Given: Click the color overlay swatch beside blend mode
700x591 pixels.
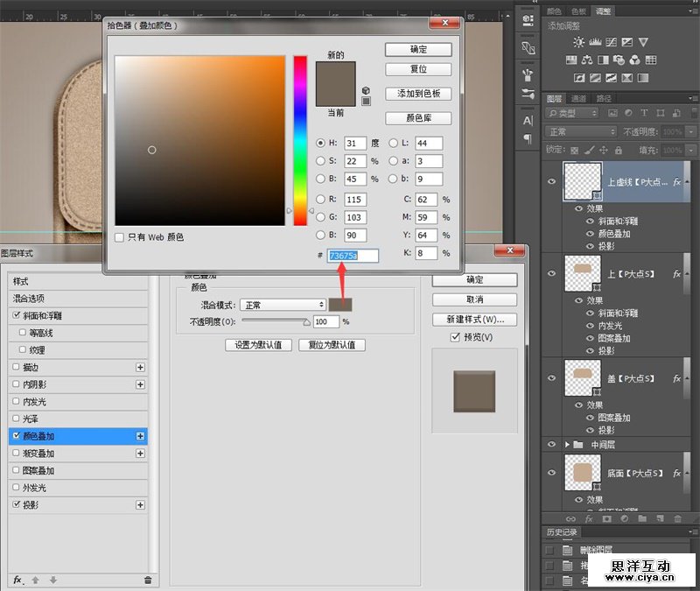Looking at the screenshot, I should point(340,305).
